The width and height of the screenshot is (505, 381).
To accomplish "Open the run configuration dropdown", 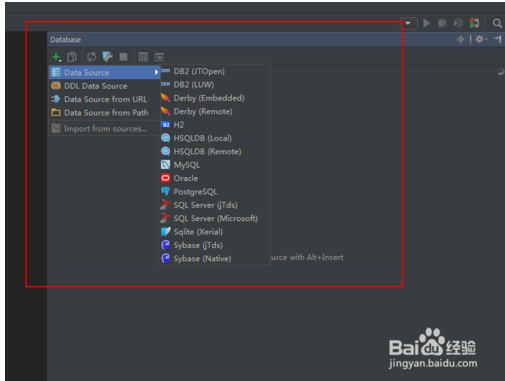I will tap(409, 23).
